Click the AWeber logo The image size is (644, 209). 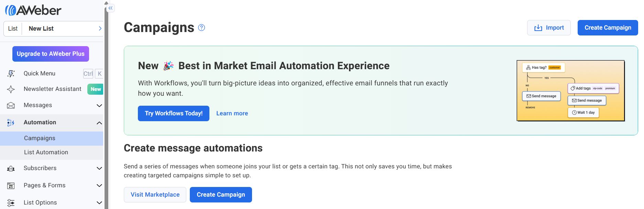coord(33,10)
